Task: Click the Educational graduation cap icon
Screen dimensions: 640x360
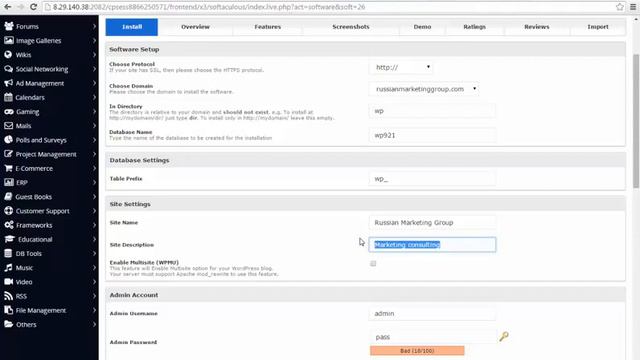Action: [x=9, y=239]
